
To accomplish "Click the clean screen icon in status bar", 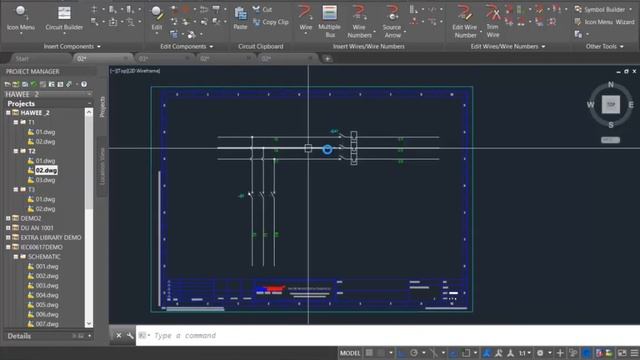I will (622, 353).
